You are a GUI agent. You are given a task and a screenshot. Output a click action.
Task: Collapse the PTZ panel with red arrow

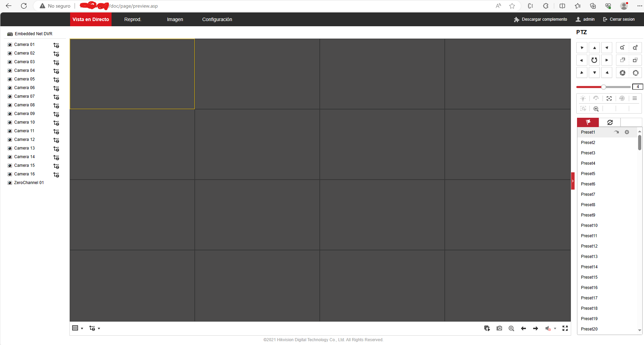point(573,181)
